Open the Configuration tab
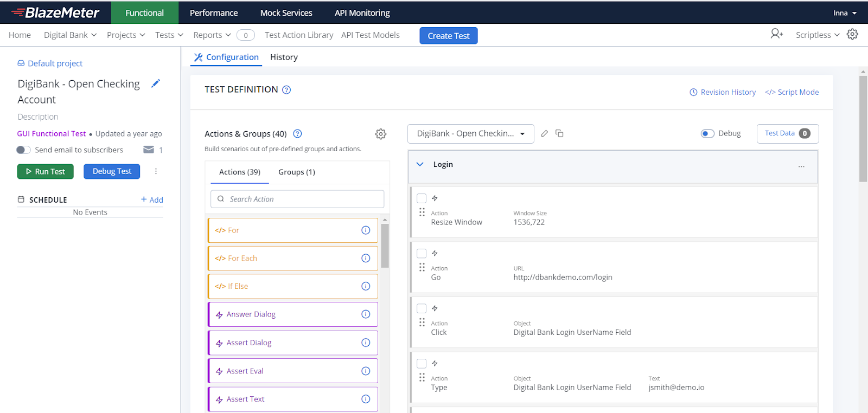The height and width of the screenshot is (413, 868). pyautogui.click(x=226, y=57)
